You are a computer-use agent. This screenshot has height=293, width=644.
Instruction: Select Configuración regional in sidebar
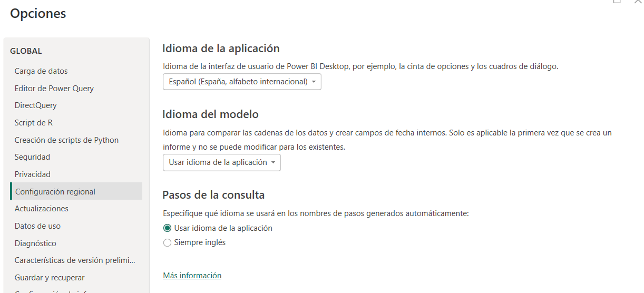pos(55,192)
